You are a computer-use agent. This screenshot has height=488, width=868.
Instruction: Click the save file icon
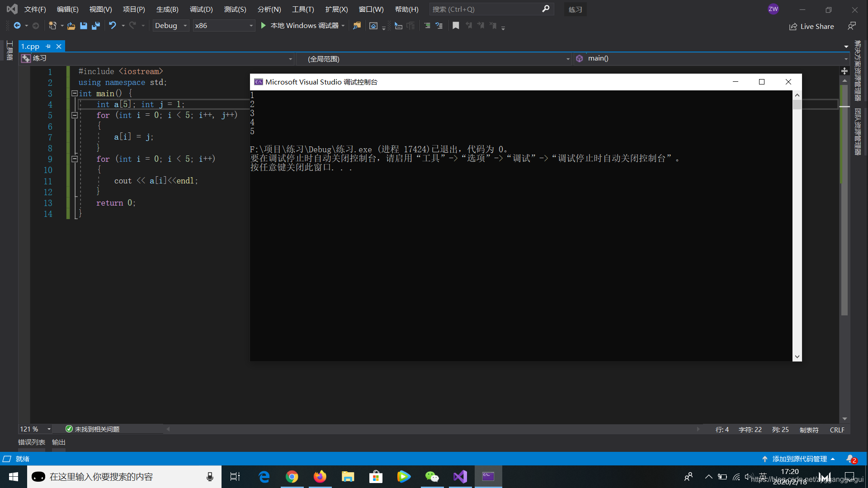83,26
